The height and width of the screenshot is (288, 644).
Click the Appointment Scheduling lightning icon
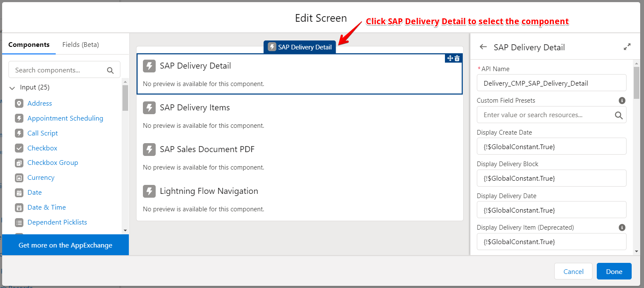[x=19, y=118]
